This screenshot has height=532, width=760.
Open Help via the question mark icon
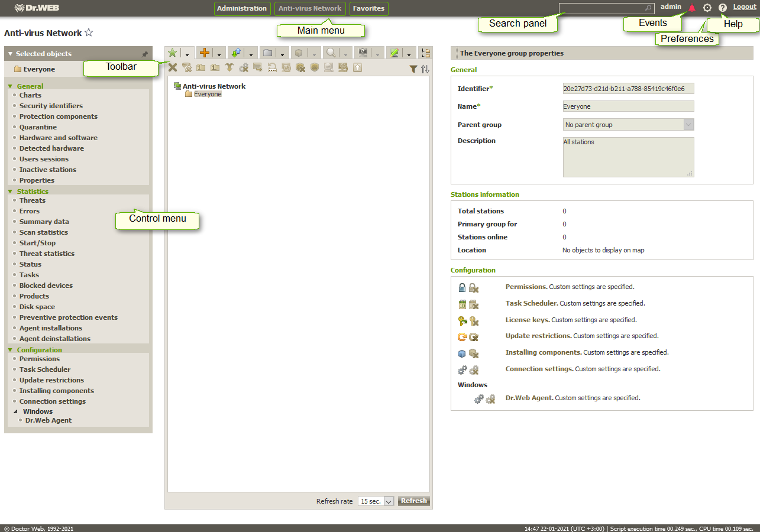click(x=723, y=8)
